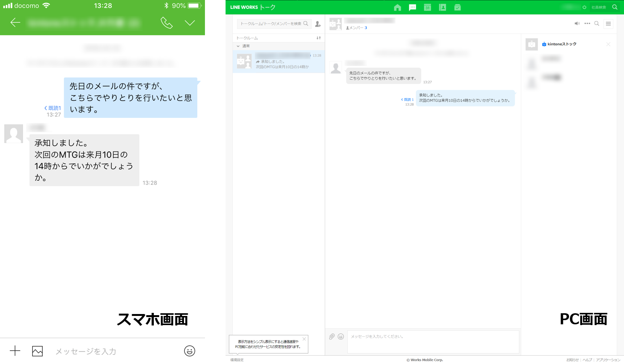Expand the smartphone header down chevron
The image size is (624, 364).
click(190, 23)
